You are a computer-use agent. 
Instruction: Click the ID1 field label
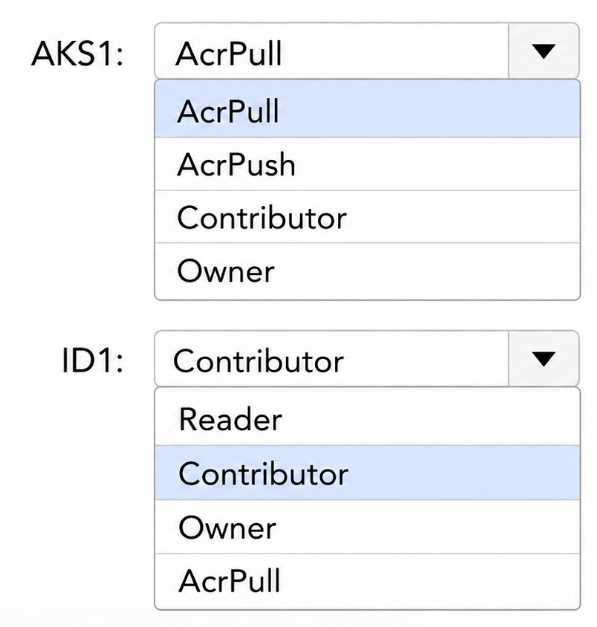coord(92,361)
